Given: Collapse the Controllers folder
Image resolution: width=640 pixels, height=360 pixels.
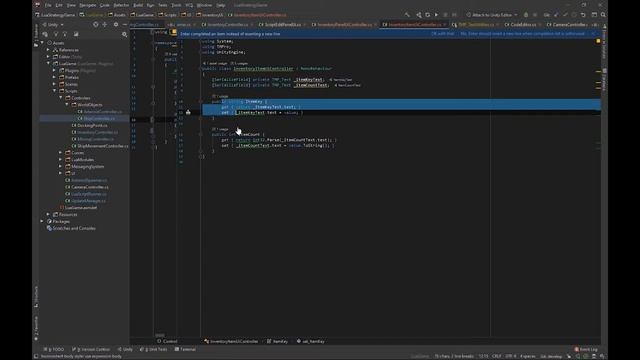Looking at the screenshot, I should (61, 98).
